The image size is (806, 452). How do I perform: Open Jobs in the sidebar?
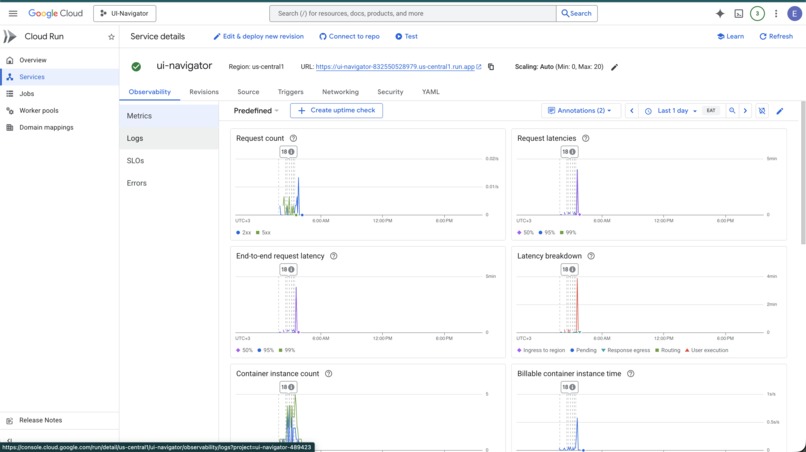(x=60, y=94)
